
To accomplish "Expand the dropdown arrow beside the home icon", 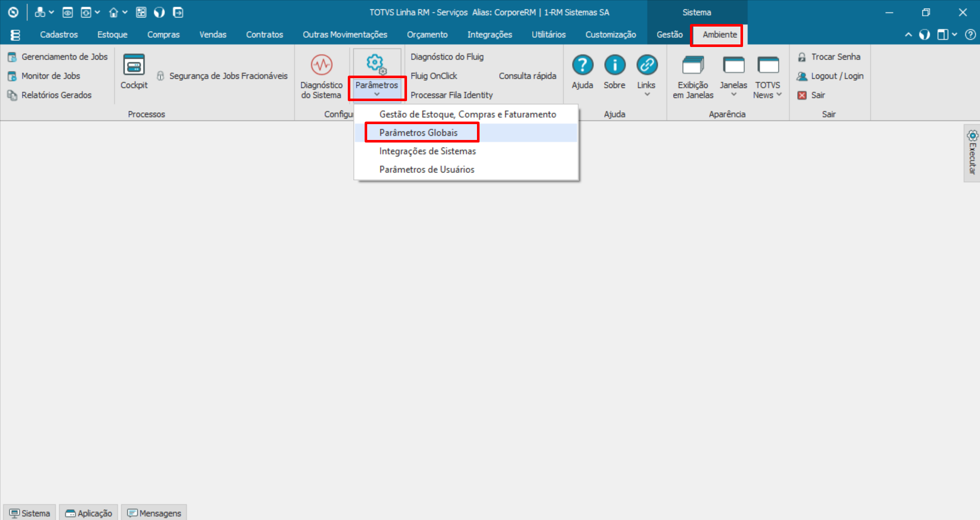I will 125,12.
